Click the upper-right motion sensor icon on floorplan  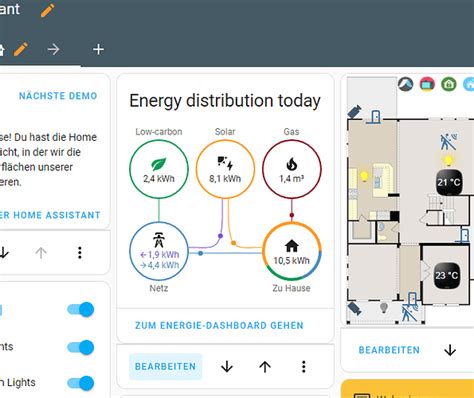point(449,141)
